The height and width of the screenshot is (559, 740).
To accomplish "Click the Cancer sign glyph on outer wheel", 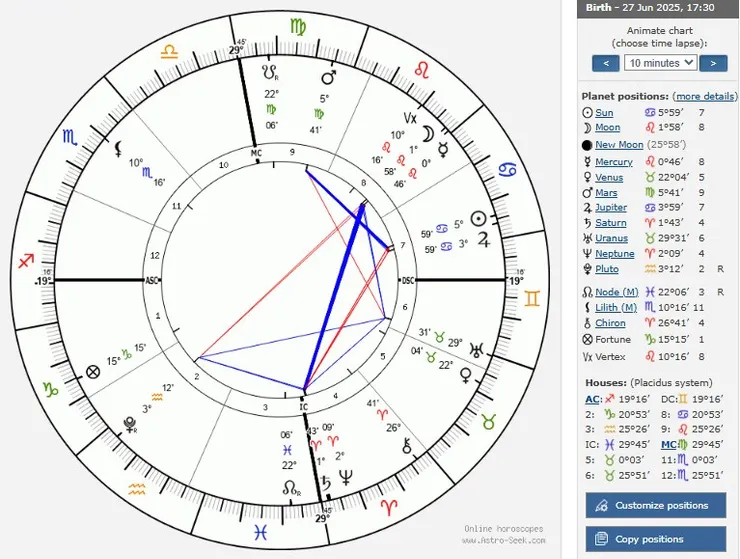I will point(507,170).
